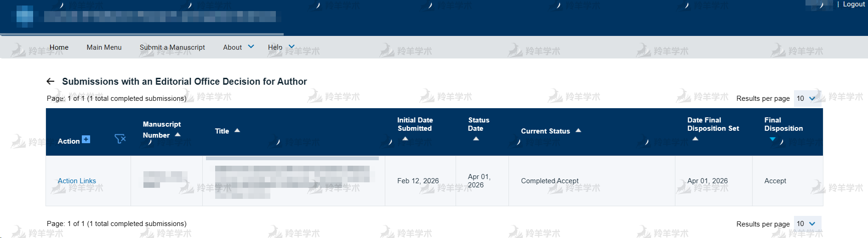This screenshot has width=868, height=238.
Task: Open the top Results per page dropdown
Action: [807, 99]
